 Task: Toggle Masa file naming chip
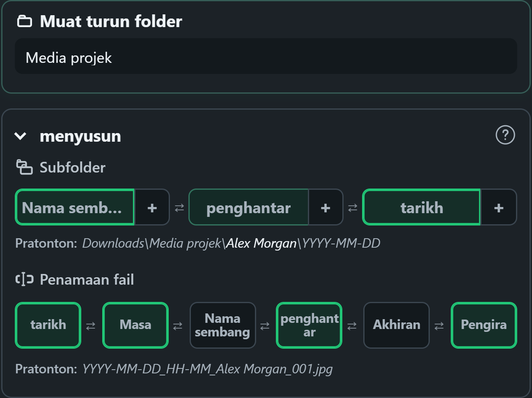(x=135, y=325)
